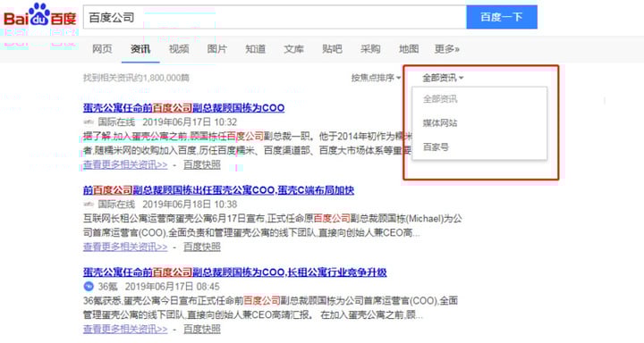Click the Baidu logo
The height and width of the screenshot is (343, 644).
[40, 15]
